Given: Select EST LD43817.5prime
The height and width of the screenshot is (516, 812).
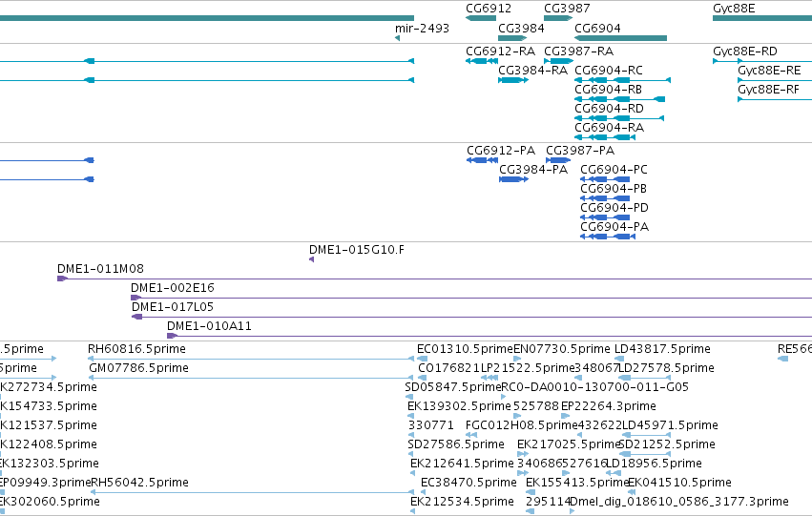Looking at the screenshot, I should click(x=619, y=358).
